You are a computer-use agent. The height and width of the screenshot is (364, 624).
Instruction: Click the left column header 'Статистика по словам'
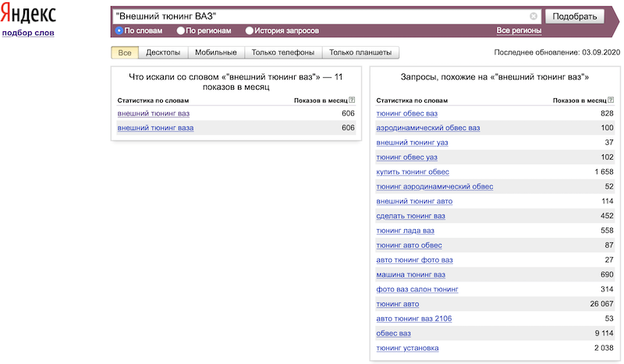(153, 101)
